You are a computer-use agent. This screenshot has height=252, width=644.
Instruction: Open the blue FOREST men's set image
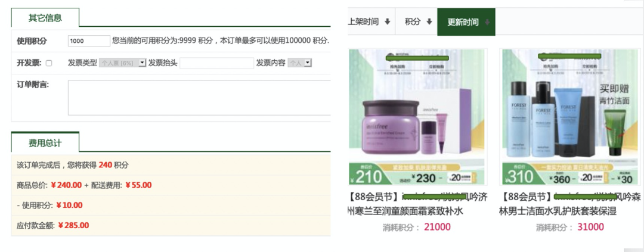[569, 117]
